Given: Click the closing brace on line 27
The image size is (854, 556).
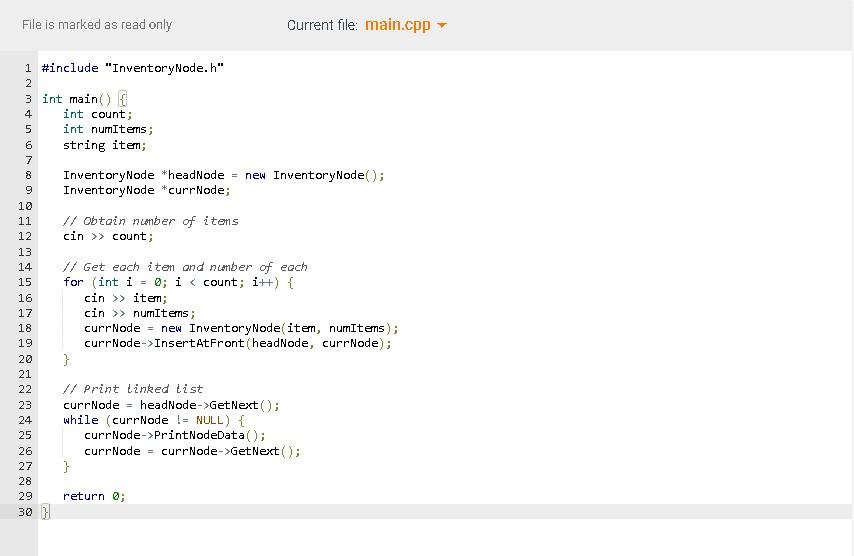Looking at the screenshot, I should [x=66, y=466].
